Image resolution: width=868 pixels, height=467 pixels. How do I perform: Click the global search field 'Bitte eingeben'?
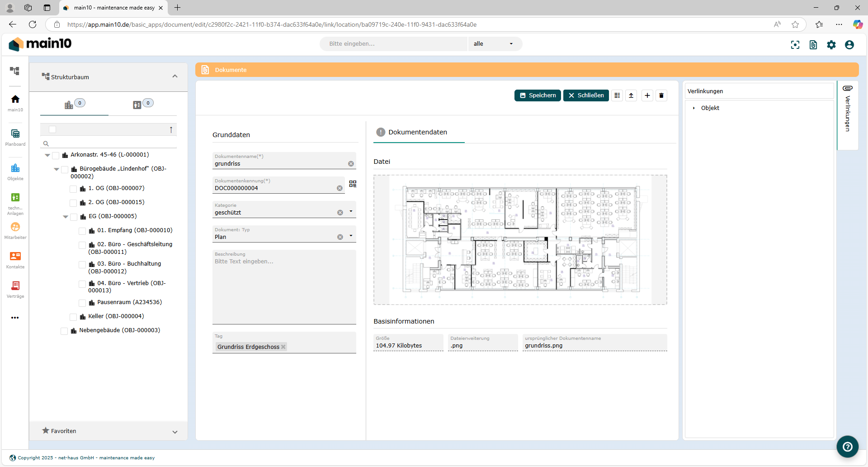coord(393,44)
